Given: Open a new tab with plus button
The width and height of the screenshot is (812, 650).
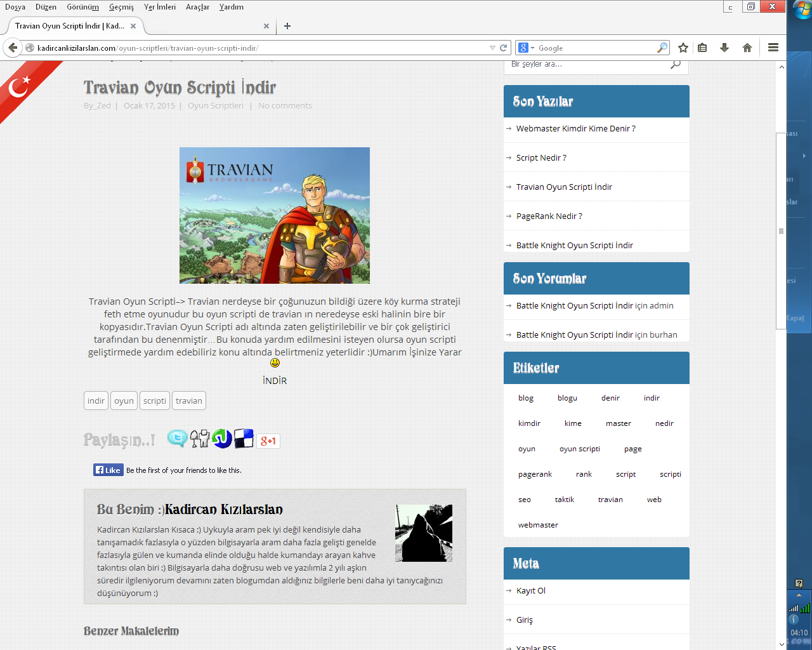Looking at the screenshot, I should pyautogui.click(x=287, y=26).
